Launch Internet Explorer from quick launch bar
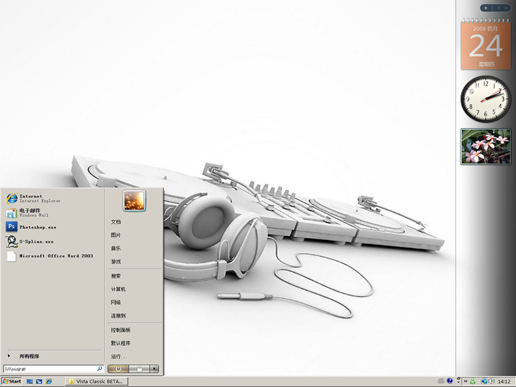 tap(49, 381)
